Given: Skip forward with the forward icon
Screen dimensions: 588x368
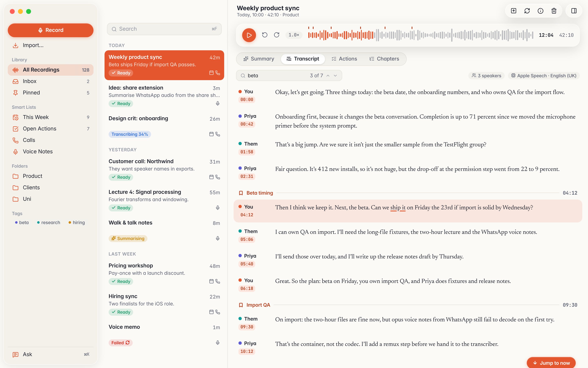Looking at the screenshot, I should (276, 35).
